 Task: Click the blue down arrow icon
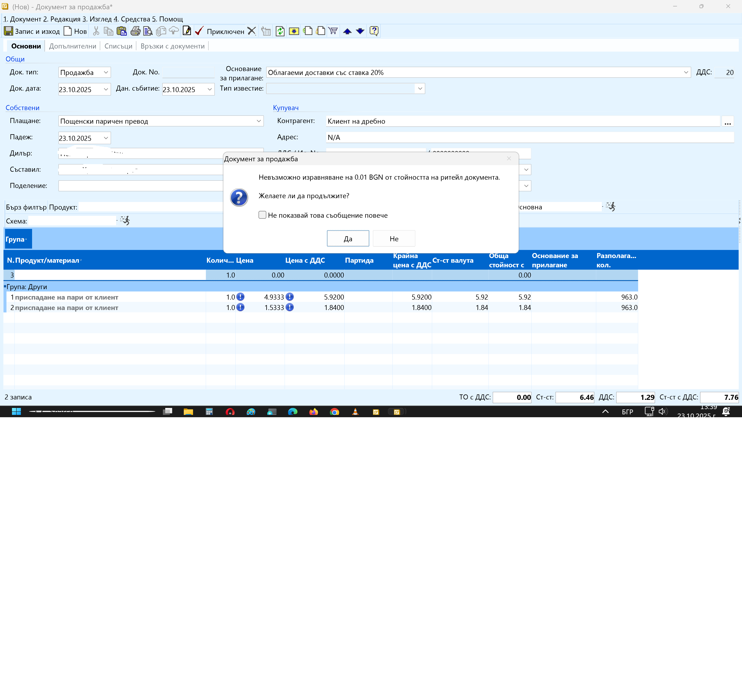[x=360, y=31]
